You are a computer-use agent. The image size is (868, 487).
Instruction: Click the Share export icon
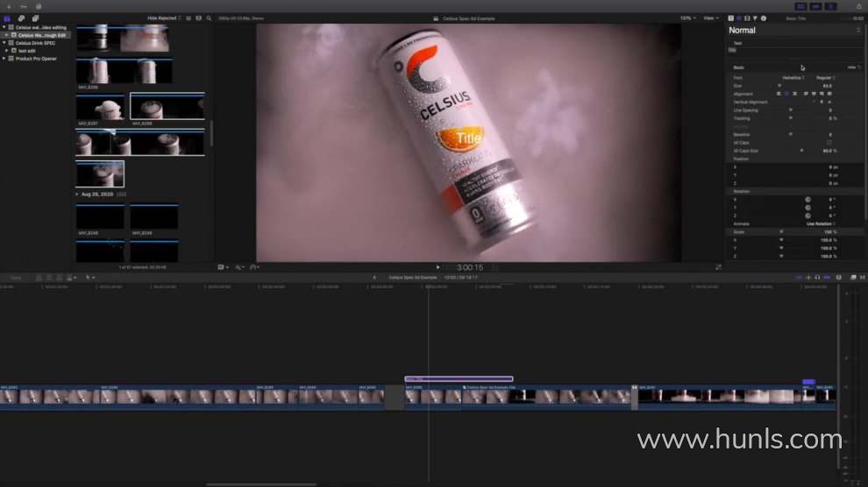click(859, 6)
